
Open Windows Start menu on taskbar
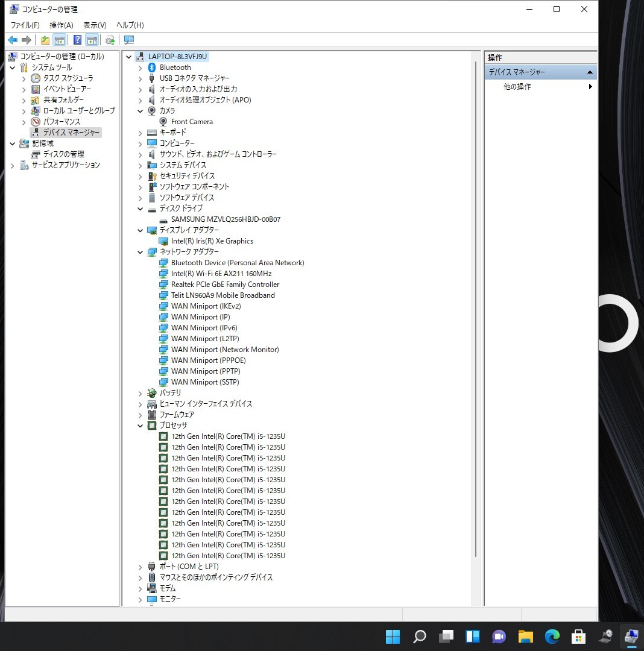point(393,636)
